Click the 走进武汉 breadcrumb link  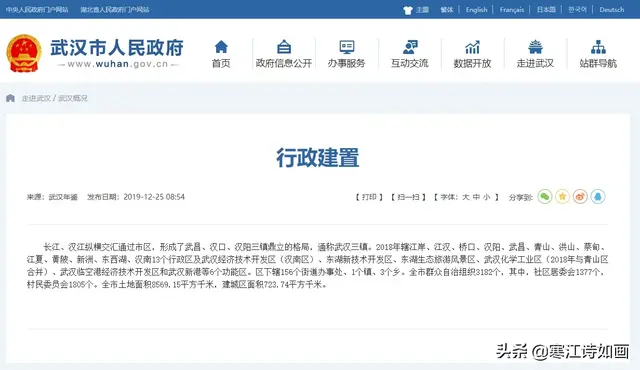point(36,98)
